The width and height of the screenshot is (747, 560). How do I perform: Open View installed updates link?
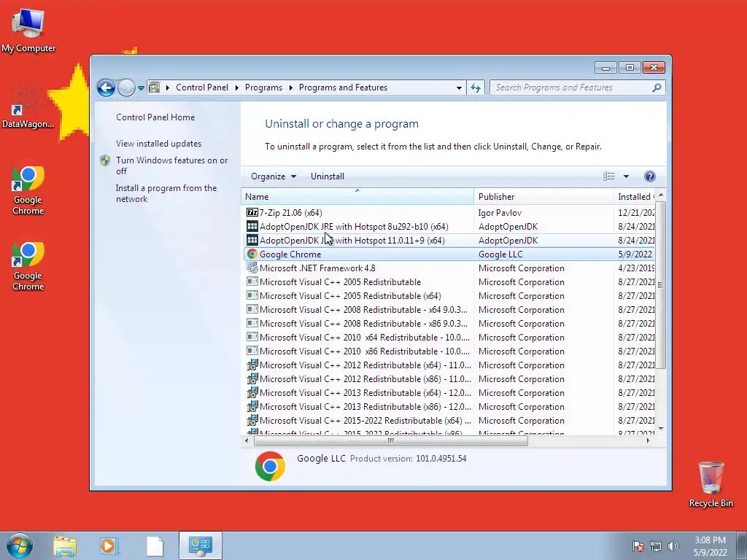point(158,144)
